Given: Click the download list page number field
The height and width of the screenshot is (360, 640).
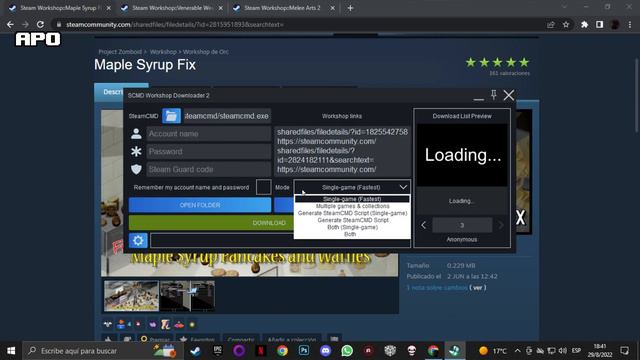Looking at the screenshot, I should (462, 225).
